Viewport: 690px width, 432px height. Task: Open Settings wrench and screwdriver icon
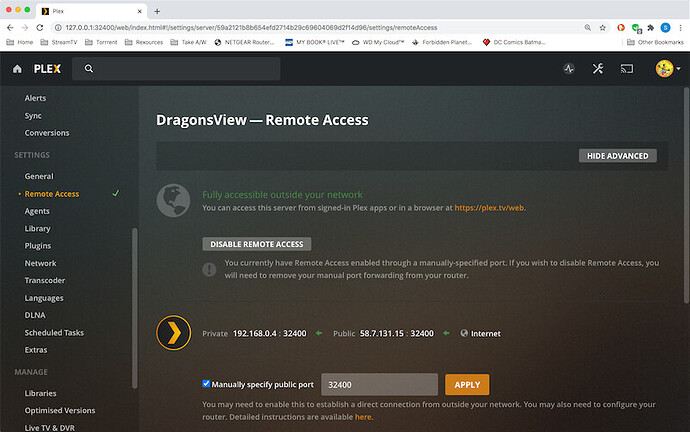[x=598, y=69]
